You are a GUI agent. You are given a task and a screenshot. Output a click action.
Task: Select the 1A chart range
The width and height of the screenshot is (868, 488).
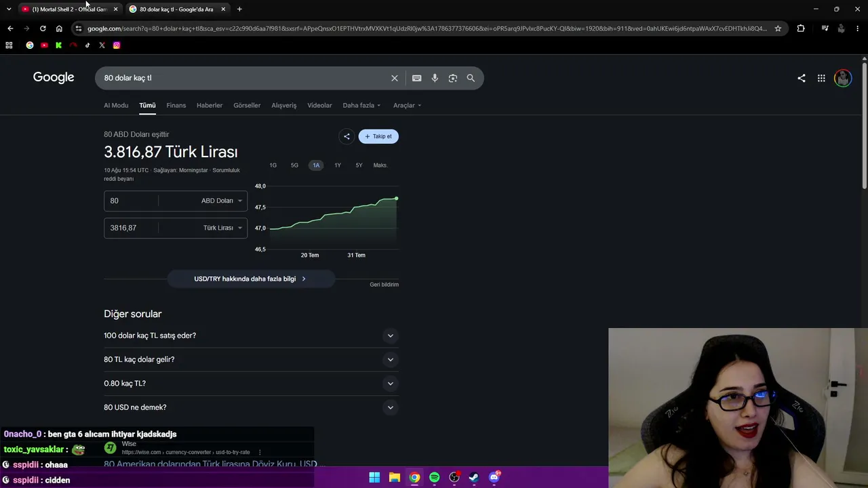[x=316, y=165]
